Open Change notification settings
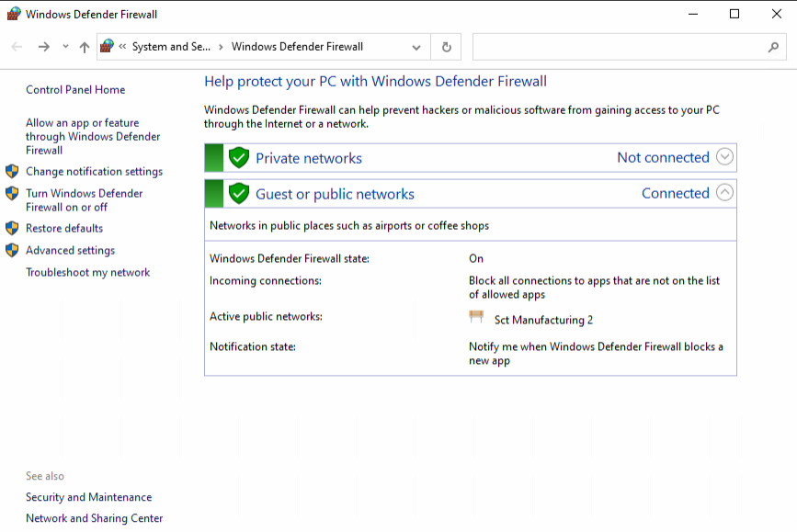 [94, 172]
